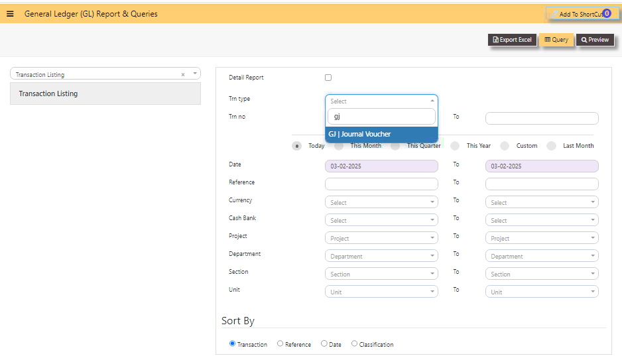Open the Cash Bank To dropdown
This screenshot has width=622, height=364.
pyautogui.click(x=542, y=220)
